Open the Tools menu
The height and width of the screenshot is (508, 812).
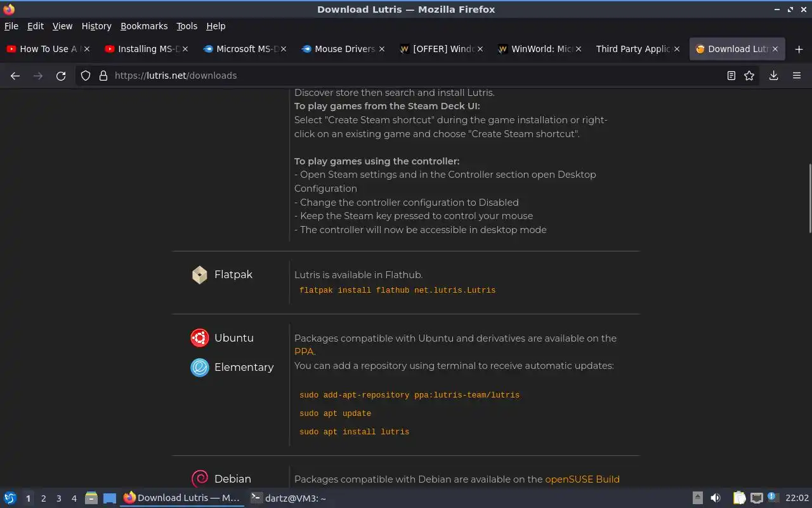(187, 26)
